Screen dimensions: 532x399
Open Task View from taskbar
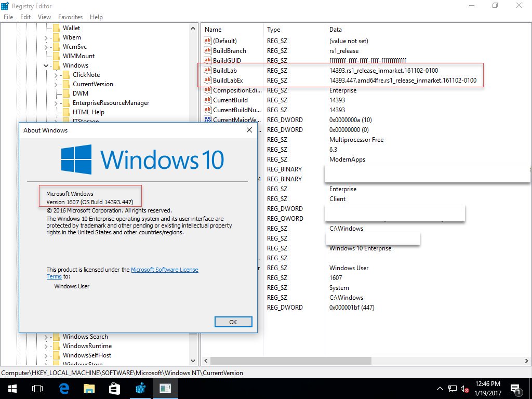point(37,389)
